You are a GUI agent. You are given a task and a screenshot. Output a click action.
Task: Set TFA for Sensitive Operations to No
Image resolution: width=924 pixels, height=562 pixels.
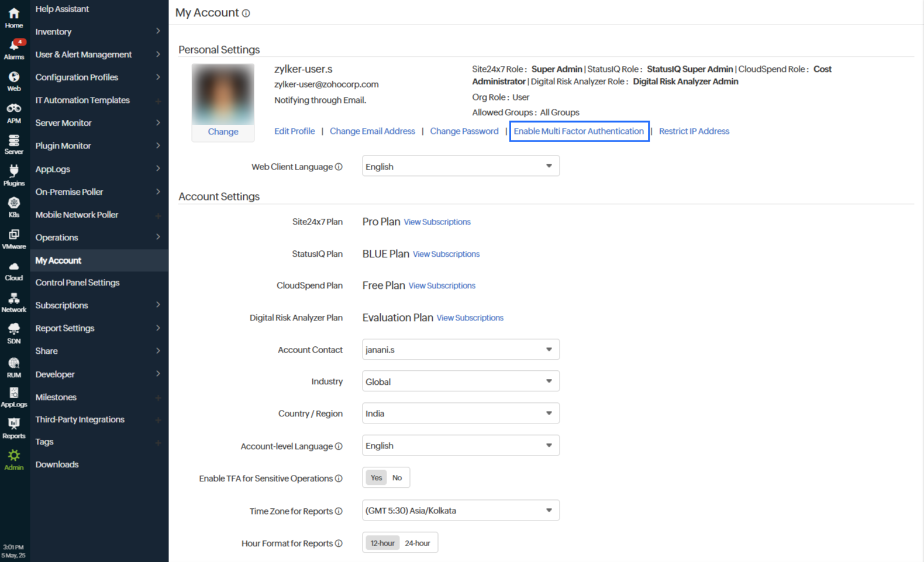(397, 478)
